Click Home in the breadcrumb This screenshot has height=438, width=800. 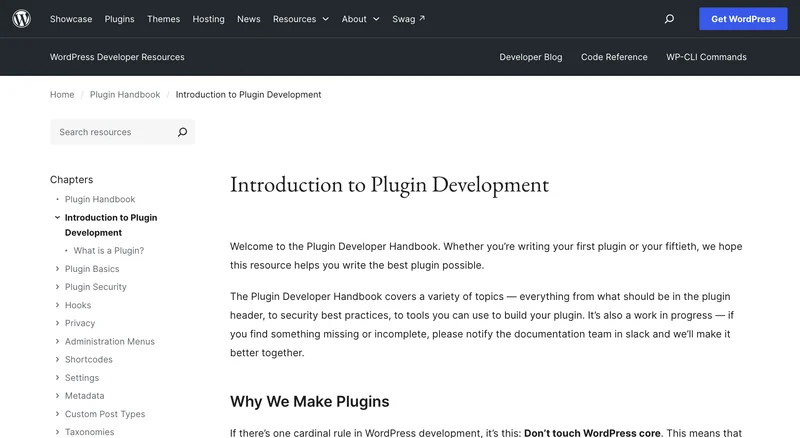point(62,94)
